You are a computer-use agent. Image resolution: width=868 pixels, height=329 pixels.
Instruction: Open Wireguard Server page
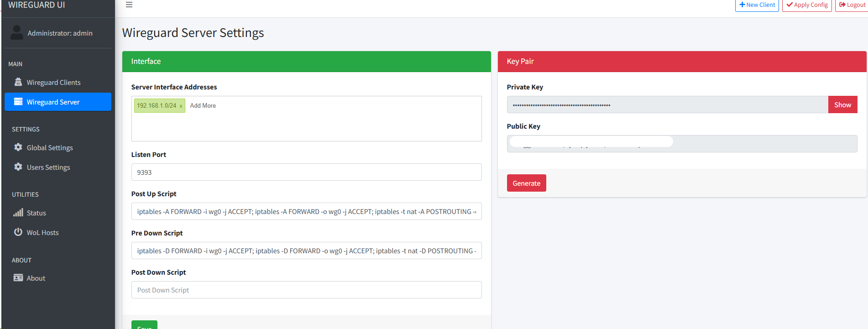pyautogui.click(x=58, y=102)
